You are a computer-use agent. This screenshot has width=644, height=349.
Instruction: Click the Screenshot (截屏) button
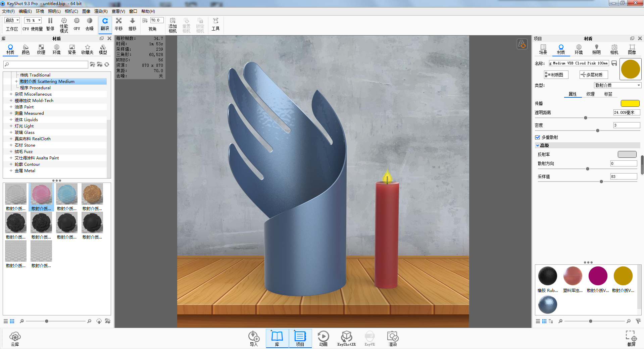coord(631,338)
